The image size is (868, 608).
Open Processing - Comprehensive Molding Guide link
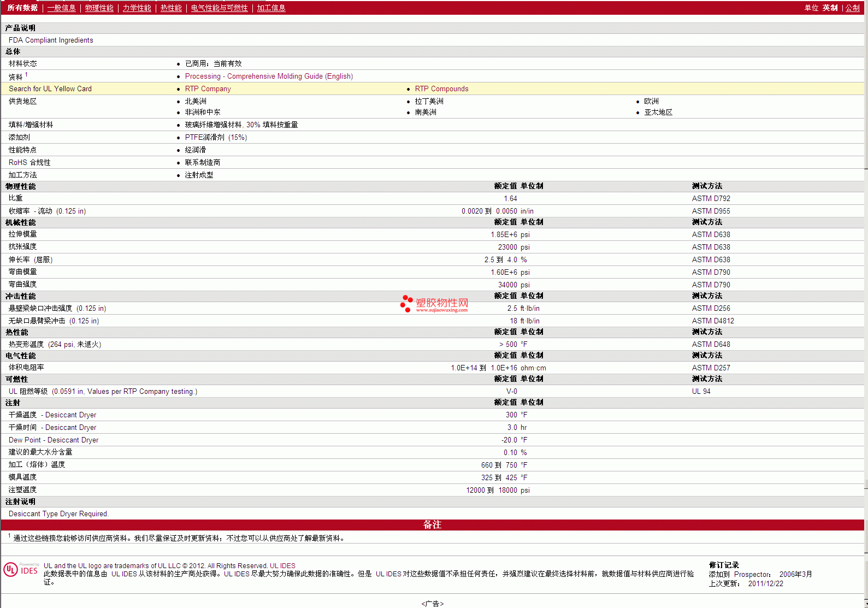[269, 76]
